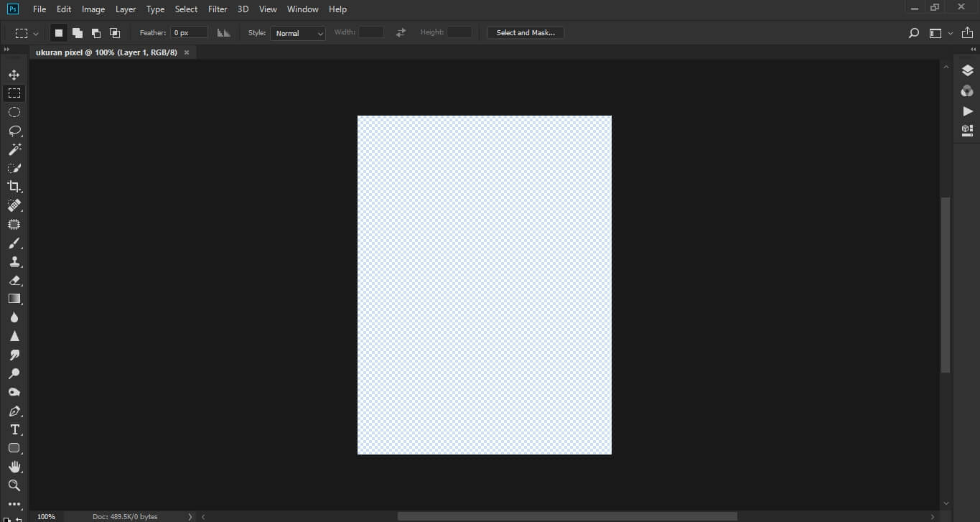This screenshot has height=522, width=980.
Task: Select the Zoom tool
Action: click(14, 485)
